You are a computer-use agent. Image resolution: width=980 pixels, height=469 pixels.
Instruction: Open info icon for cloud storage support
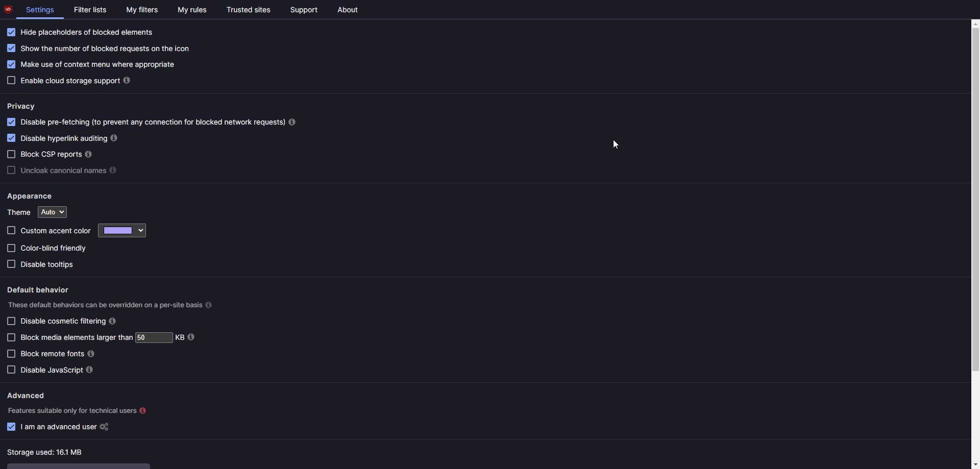coord(127,80)
